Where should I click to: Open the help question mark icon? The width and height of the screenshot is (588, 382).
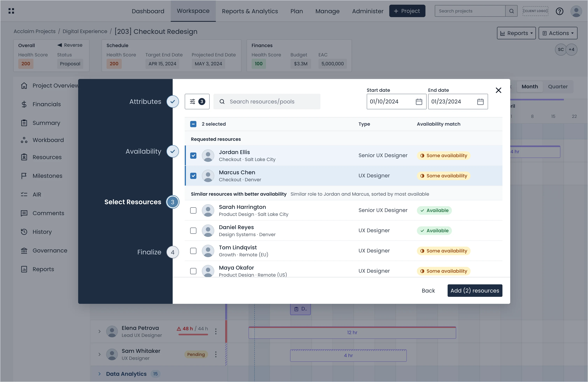coord(559,11)
